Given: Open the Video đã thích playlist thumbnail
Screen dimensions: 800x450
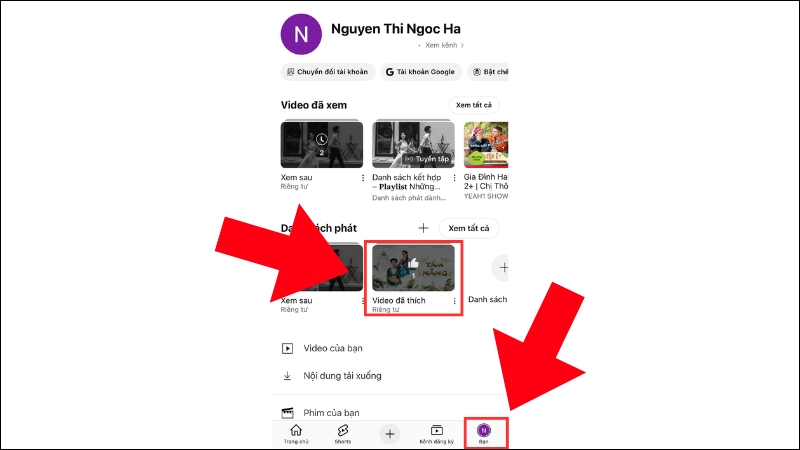Looking at the screenshot, I should (413, 267).
